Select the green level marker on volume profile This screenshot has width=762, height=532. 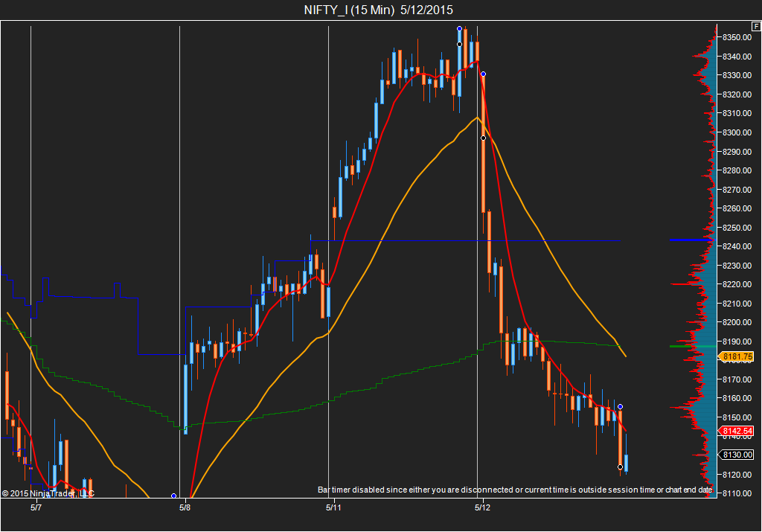coord(693,347)
